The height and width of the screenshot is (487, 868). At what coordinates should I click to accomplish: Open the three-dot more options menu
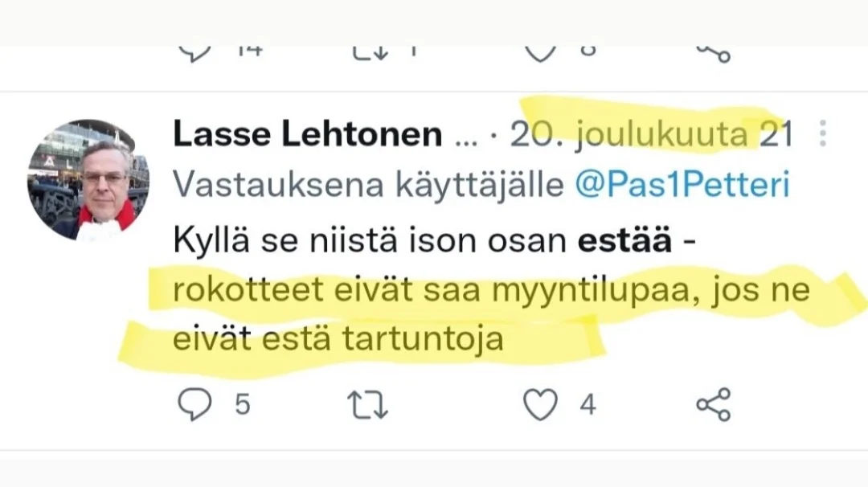(x=822, y=134)
